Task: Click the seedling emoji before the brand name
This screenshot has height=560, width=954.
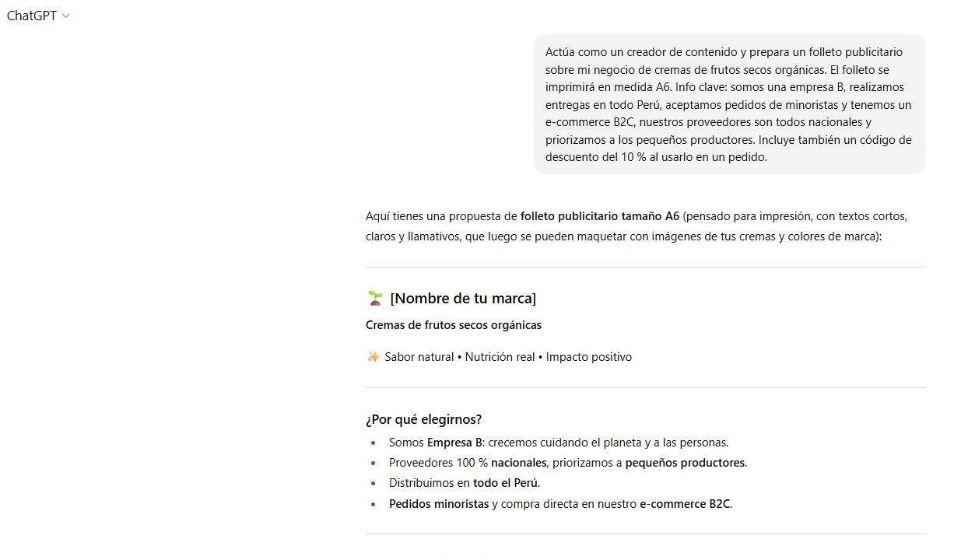Action: click(x=374, y=298)
